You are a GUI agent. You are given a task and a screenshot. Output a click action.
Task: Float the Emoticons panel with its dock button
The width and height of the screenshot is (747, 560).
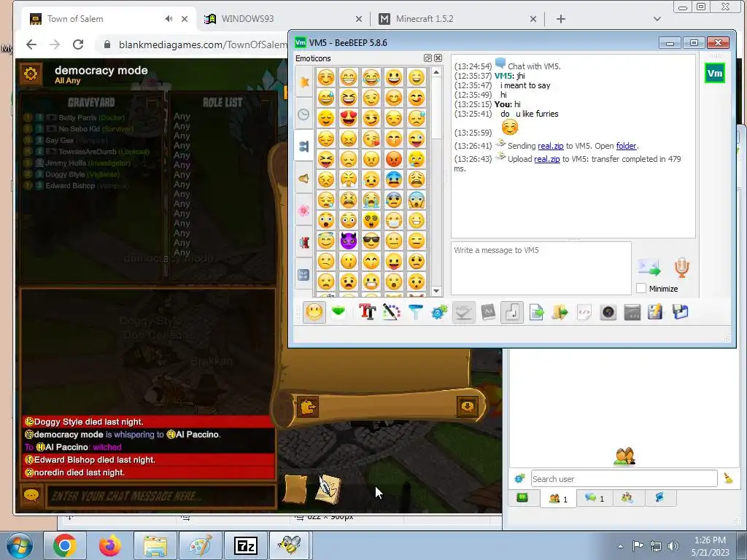pyautogui.click(x=427, y=58)
